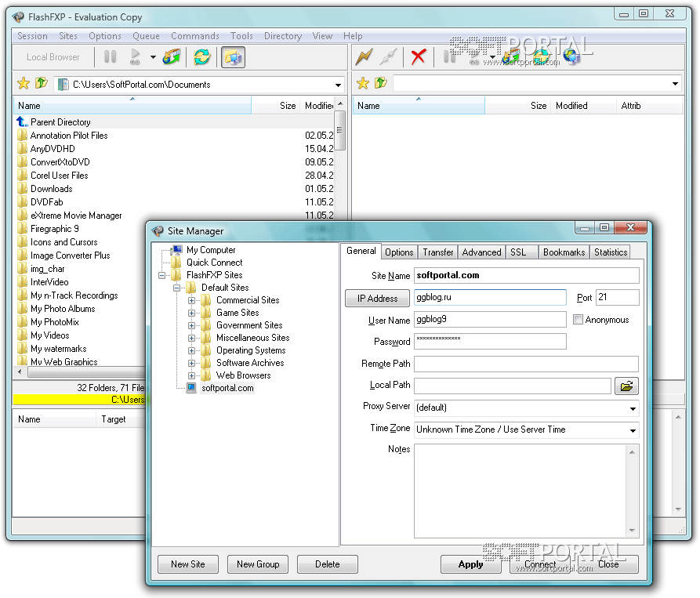Click the Port field
Viewport: 700px width, 598px height.
click(618, 297)
